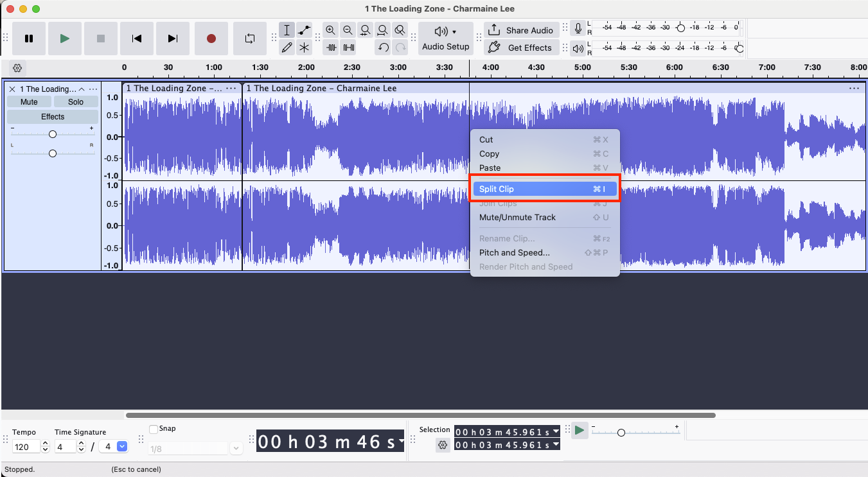
Task: Click the Share Audio button
Action: click(x=521, y=30)
